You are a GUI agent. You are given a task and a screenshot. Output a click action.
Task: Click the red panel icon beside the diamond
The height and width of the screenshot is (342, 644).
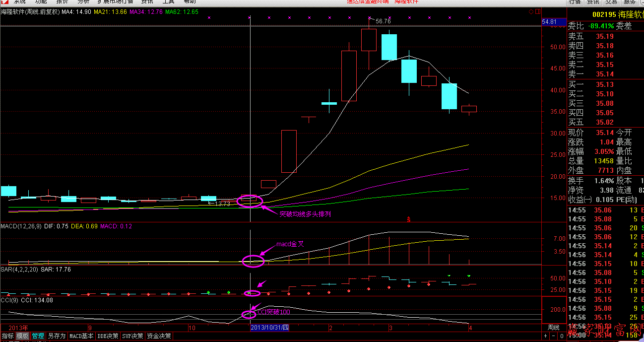(537, 11)
